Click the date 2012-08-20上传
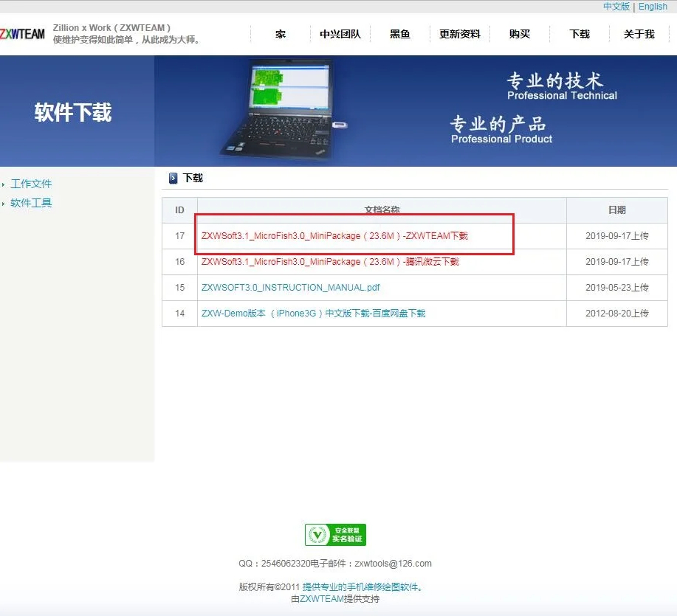This screenshot has width=677, height=616. click(x=617, y=314)
